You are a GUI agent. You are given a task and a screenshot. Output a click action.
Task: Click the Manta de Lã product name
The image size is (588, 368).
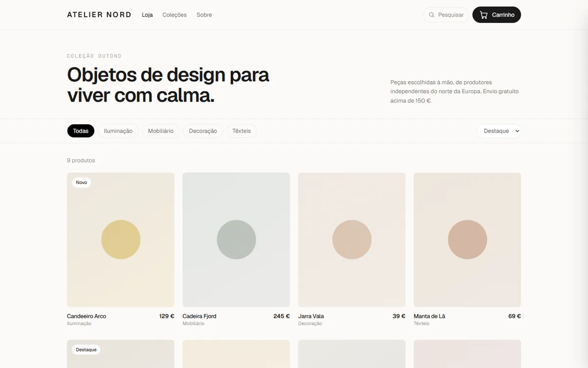pyautogui.click(x=429, y=316)
